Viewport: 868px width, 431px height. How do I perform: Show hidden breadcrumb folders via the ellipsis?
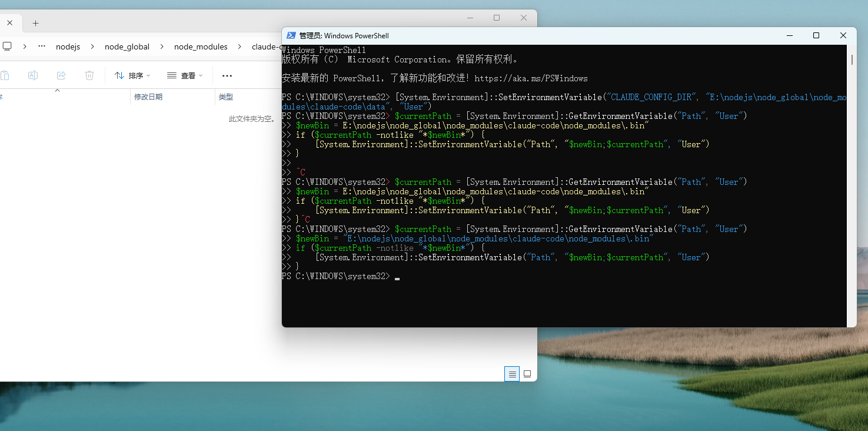[42, 46]
